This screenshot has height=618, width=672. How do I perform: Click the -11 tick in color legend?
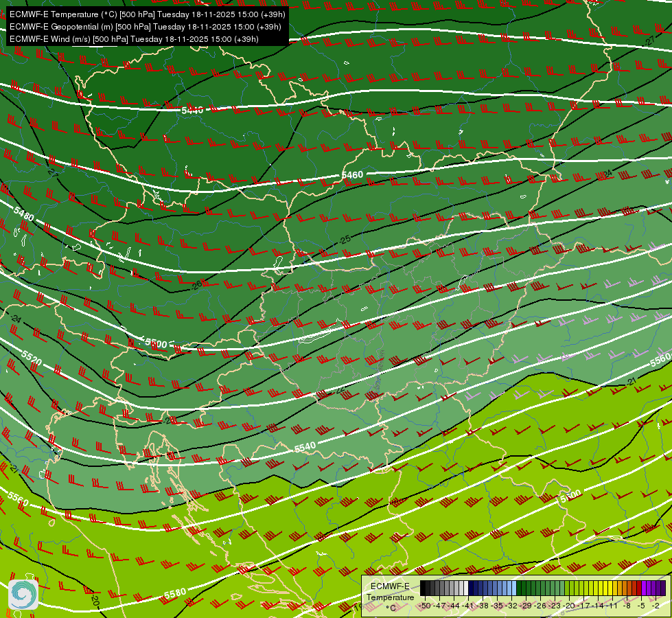pos(612,606)
